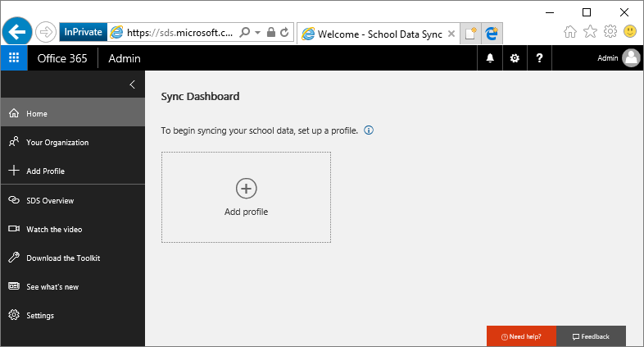644x347 pixels.
Task: Click the Feedback button
Action: [x=591, y=336]
